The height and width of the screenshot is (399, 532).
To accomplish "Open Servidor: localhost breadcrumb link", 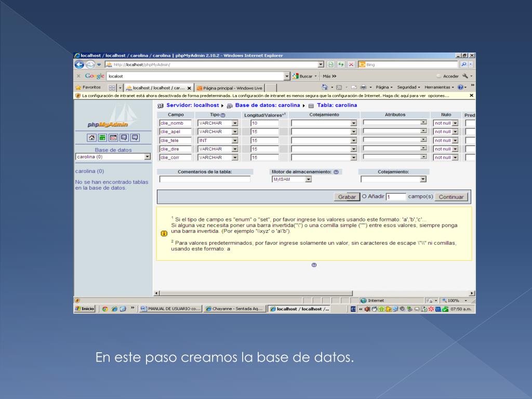I will click(192, 105).
